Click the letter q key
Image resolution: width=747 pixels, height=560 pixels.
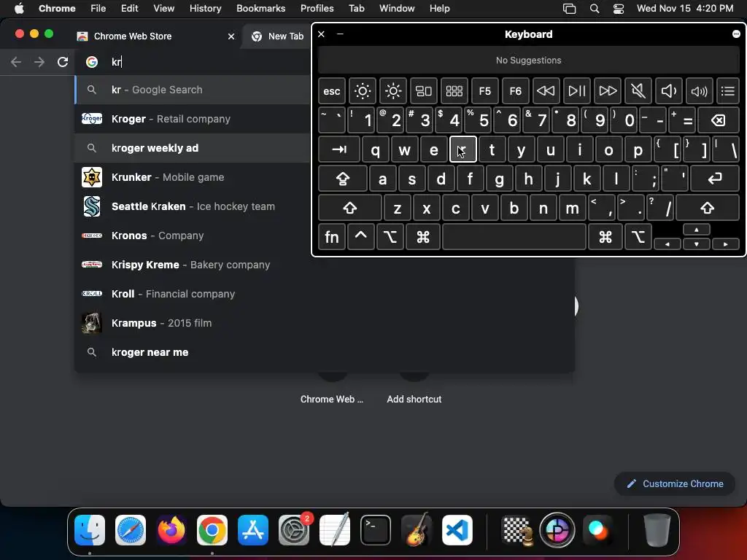coord(376,149)
